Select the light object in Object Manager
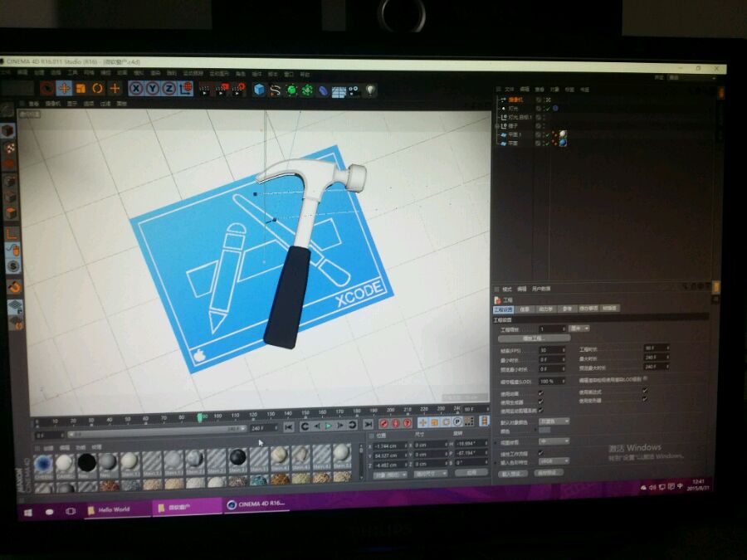 513,109
